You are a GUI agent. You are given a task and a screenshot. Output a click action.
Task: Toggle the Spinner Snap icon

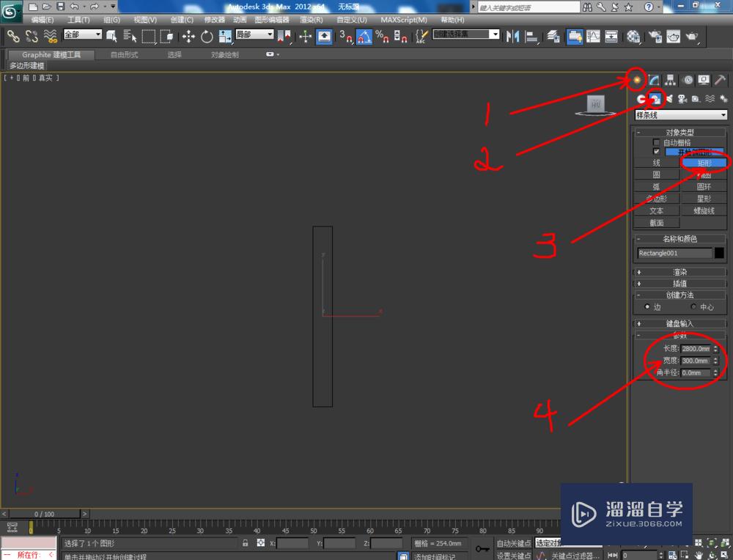(x=400, y=36)
